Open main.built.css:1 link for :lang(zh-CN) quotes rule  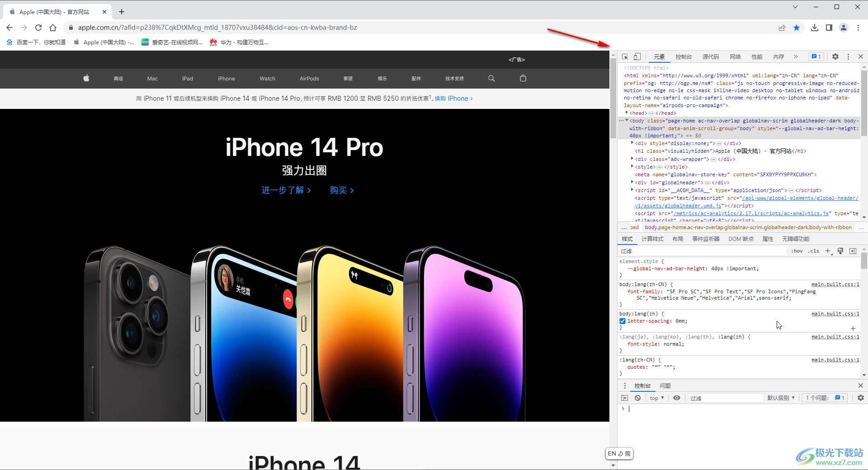pyautogui.click(x=835, y=360)
